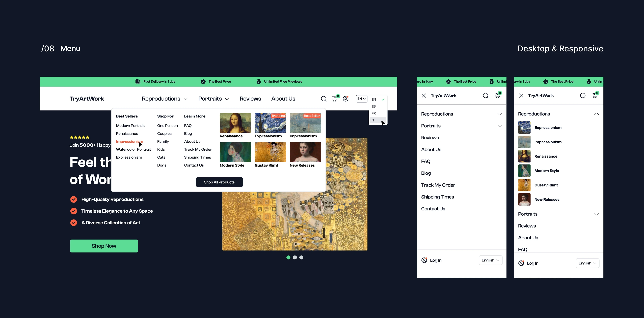Open Gustav Klimt item in second mobile menu

pos(559,185)
